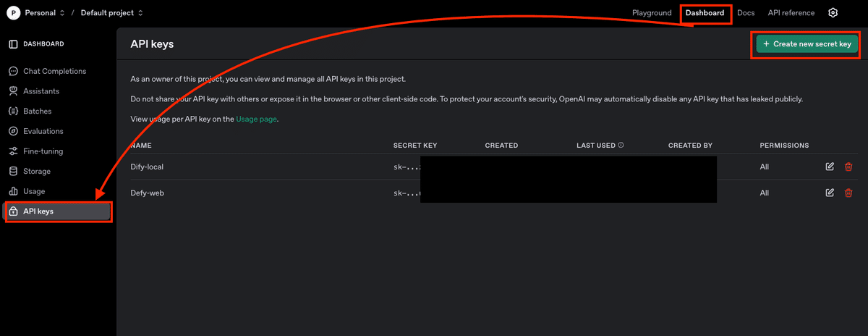Open Fine-tuning from the sidebar

point(43,151)
